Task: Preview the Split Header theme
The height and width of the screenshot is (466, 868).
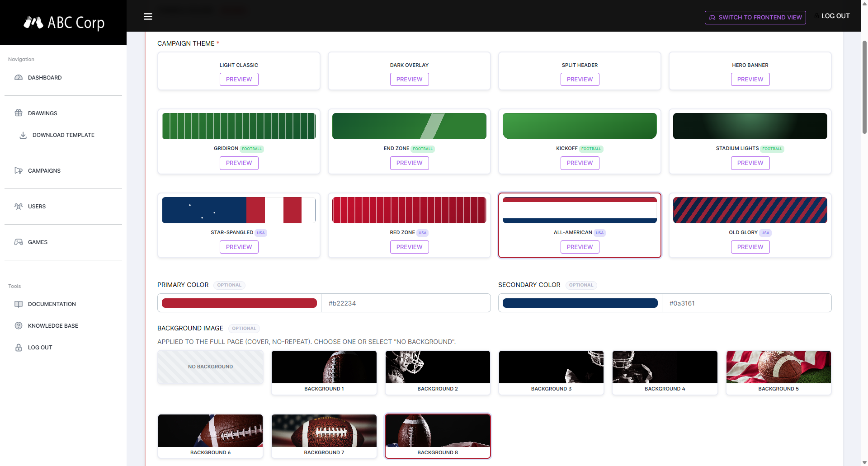Action: click(x=580, y=79)
